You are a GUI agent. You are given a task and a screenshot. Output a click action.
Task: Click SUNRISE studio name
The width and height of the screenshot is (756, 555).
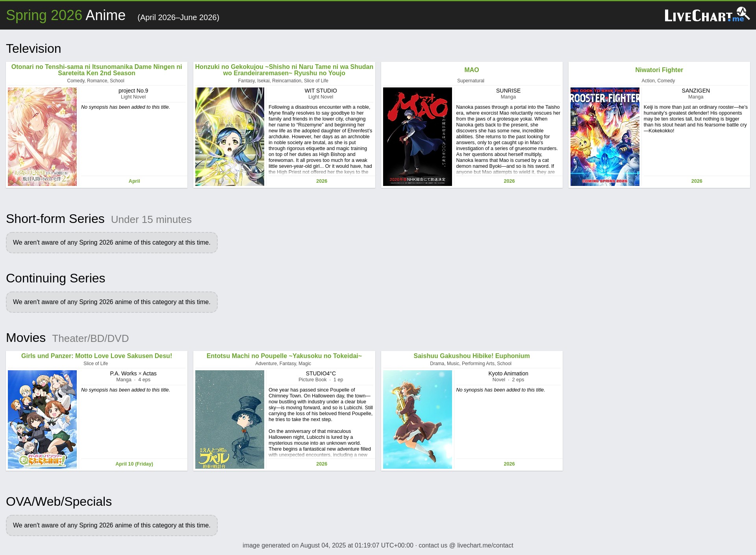pyautogui.click(x=508, y=91)
